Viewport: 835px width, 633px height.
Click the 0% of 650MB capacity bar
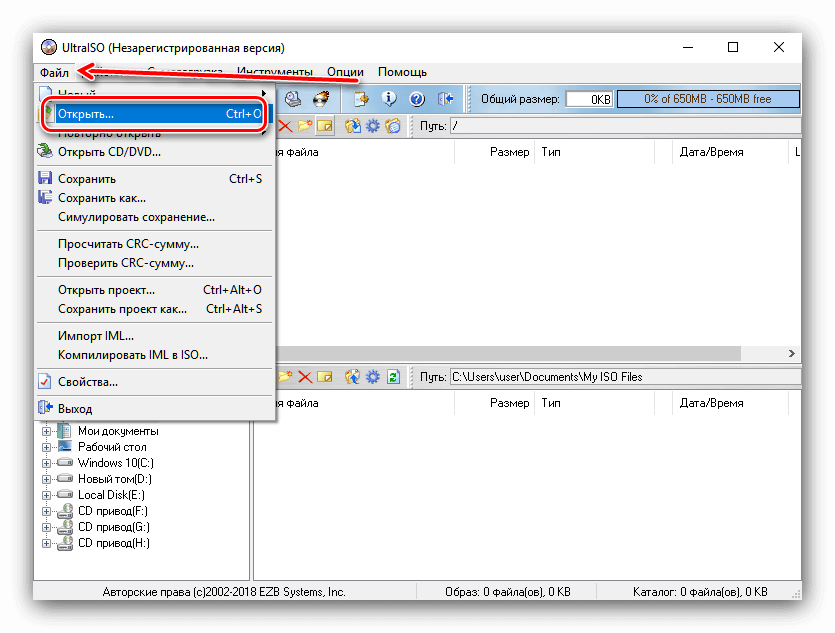[x=708, y=99]
